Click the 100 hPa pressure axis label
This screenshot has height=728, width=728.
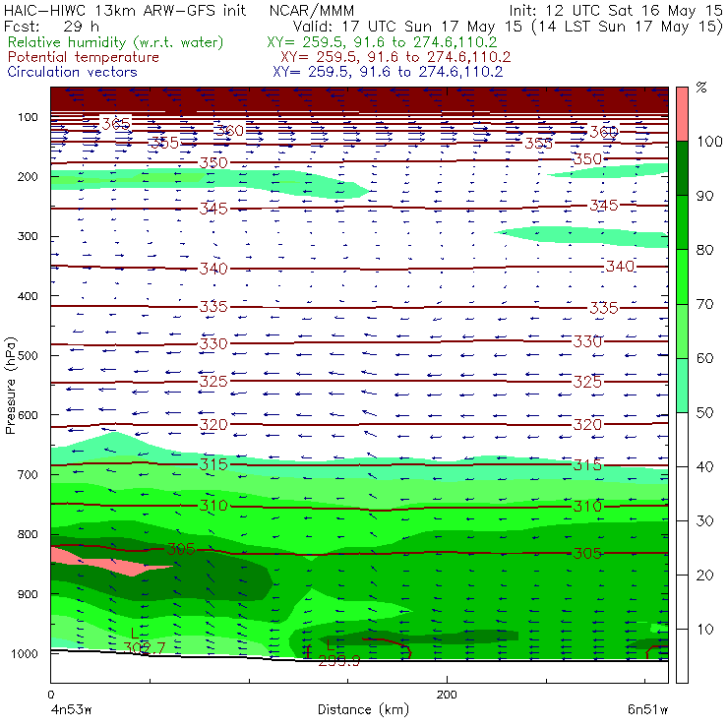coord(28,117)
